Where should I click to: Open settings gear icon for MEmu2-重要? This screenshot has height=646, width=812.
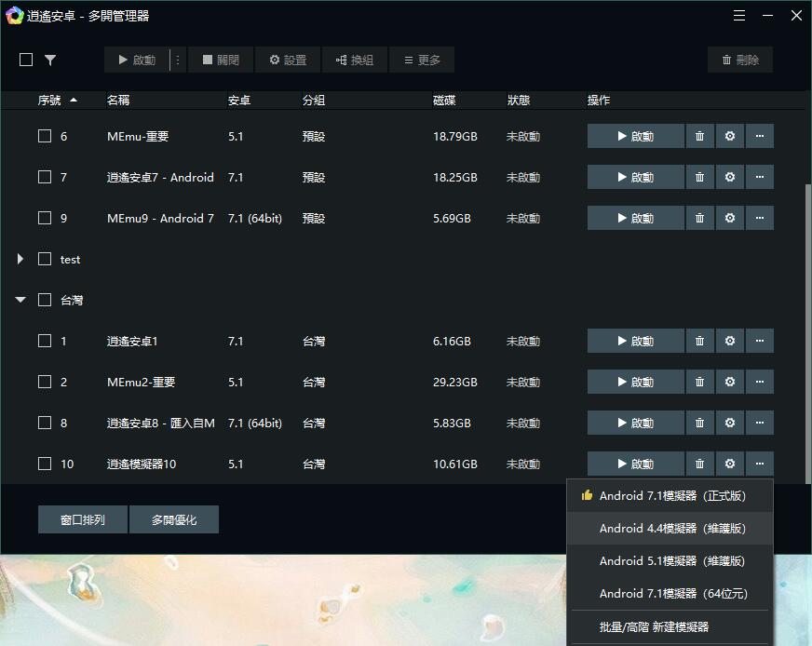coord(729,382)
